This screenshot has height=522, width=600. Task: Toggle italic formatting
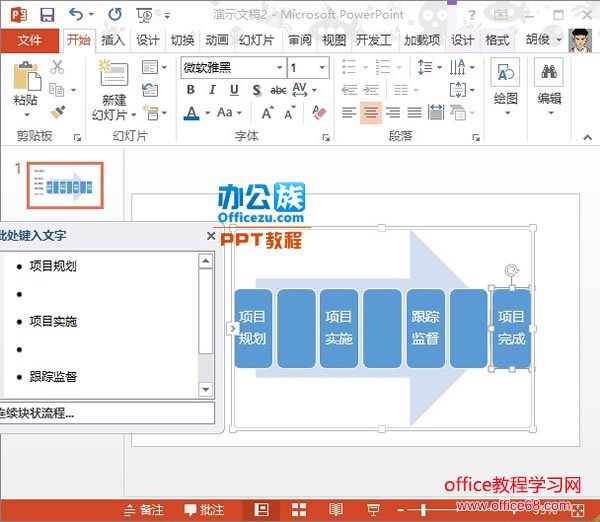(212, 90)
